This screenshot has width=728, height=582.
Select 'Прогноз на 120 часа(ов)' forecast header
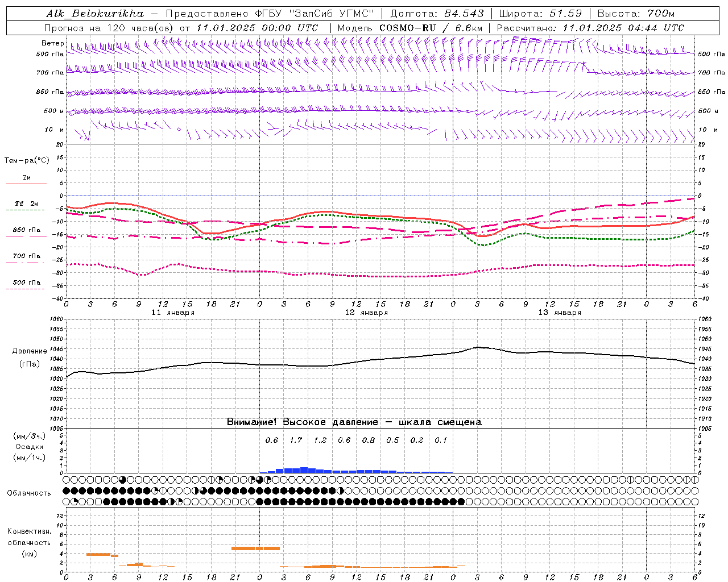pos(110,28)
